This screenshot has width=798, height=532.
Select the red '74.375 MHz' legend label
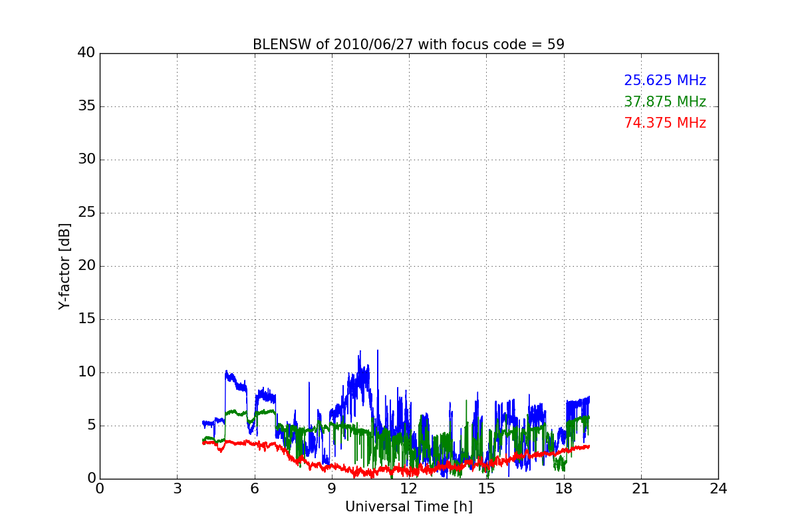pos(665,123)
